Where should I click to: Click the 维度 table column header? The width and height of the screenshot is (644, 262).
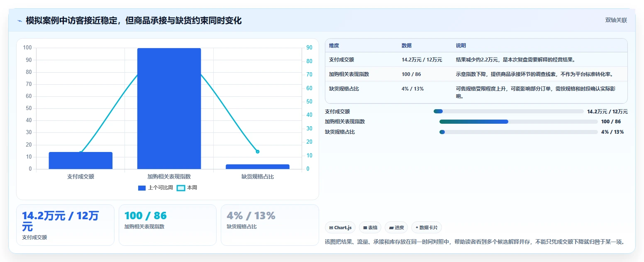pos(334,45)
